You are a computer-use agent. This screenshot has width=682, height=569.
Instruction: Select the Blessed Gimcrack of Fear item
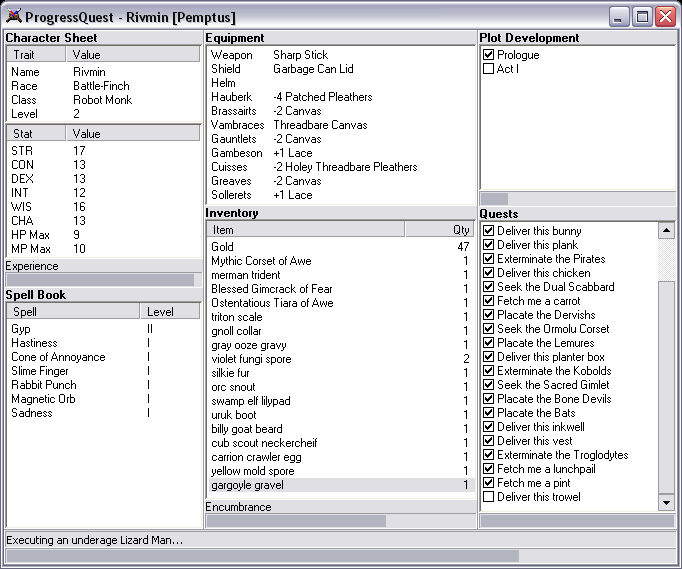click(340, 289)
